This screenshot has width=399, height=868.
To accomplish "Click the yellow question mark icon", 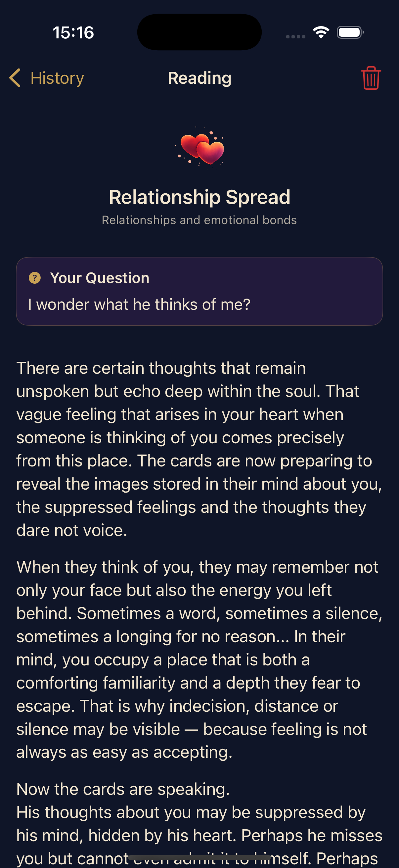I will (x=35, y=278).
